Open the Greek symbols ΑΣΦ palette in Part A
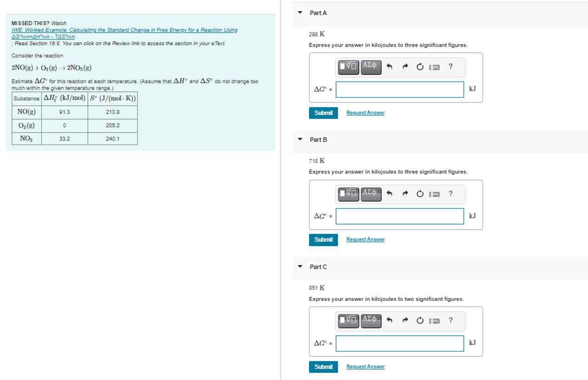 pyautogui.click(x=370, y=66)
